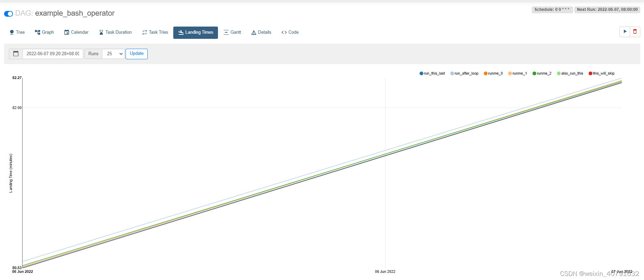Click the Landing Time (minutes) axis title
The image size is (644, 280).
pos(11,173)
